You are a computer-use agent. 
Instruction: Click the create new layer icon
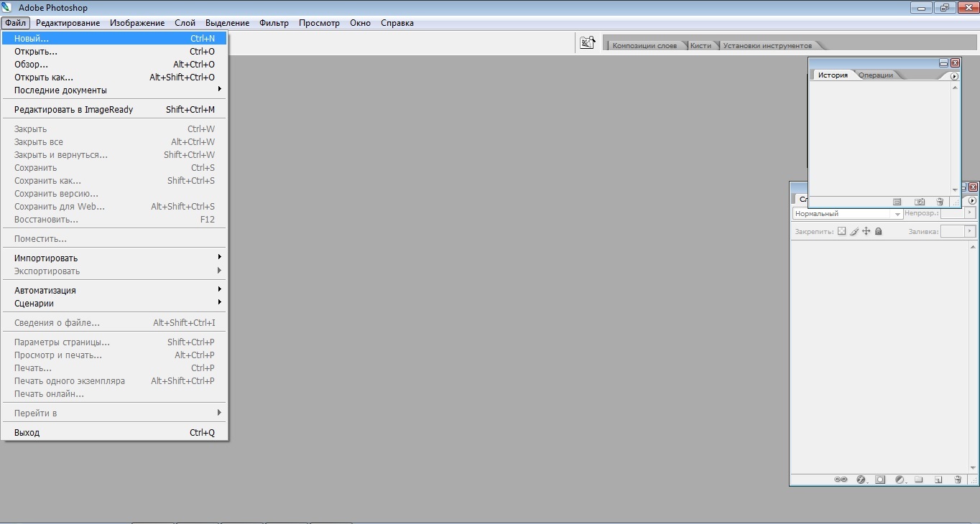pos(938,479)
